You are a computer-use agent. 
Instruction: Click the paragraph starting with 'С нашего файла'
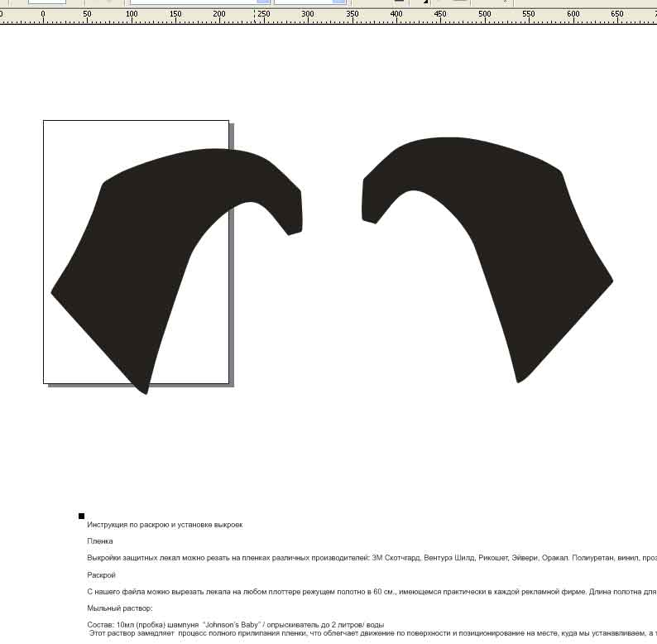(x=372, y=592)
